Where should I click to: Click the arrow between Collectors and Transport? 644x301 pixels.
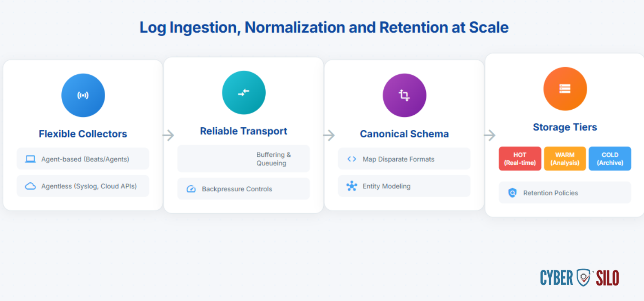[x=168, y=135]
